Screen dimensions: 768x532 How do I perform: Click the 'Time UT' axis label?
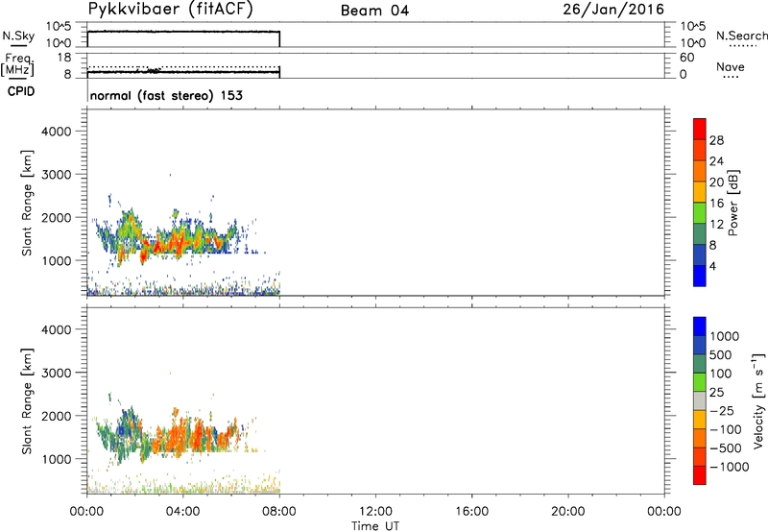coord(375,526)
